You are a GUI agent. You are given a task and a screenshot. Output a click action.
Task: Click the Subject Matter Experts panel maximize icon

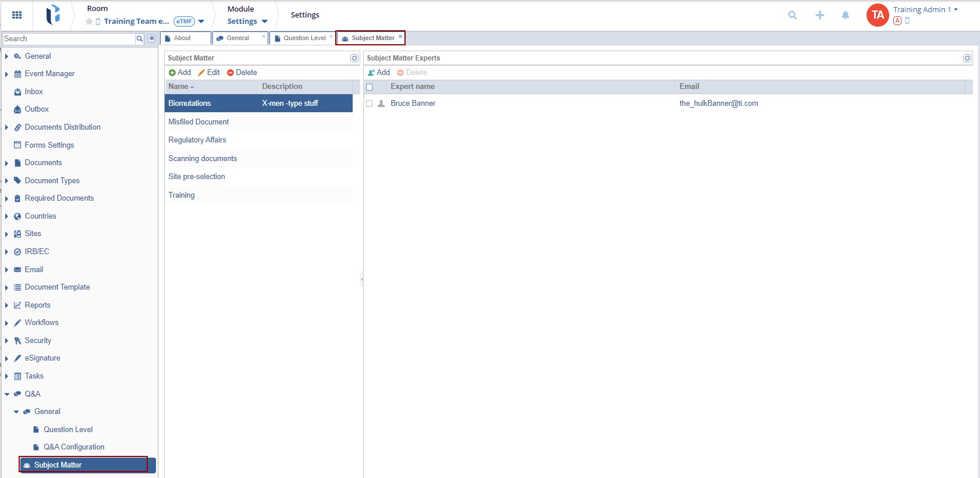967,58
